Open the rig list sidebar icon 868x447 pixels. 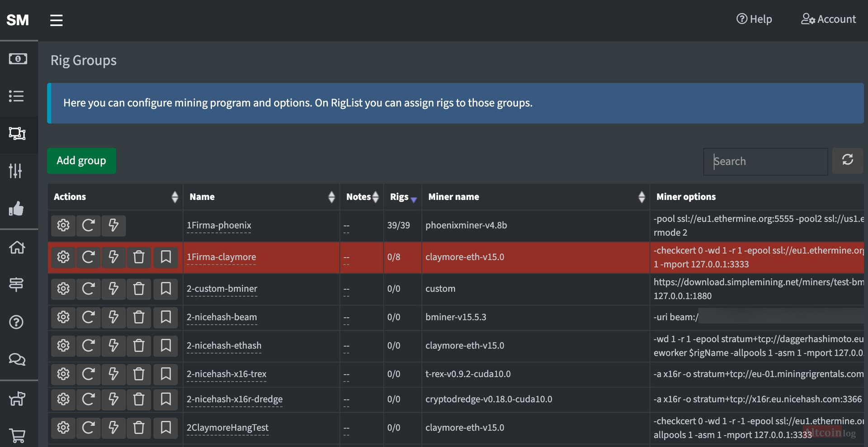(x=16, y=96)
